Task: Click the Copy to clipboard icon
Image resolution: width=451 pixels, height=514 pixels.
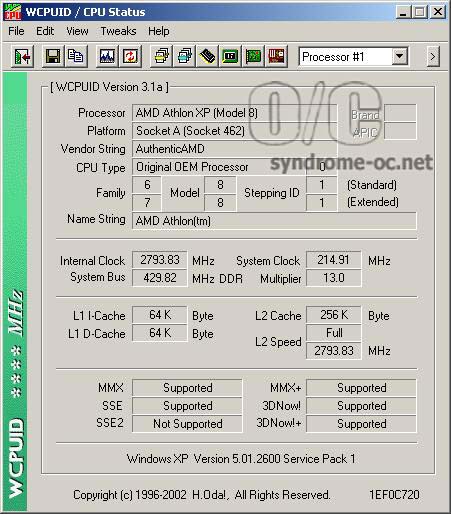Action: [76, 56]
